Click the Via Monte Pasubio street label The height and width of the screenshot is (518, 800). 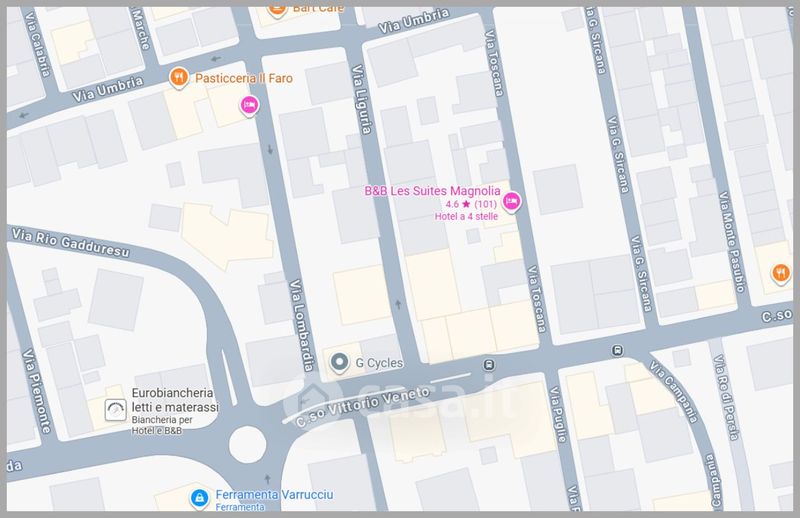pos(728,245)
